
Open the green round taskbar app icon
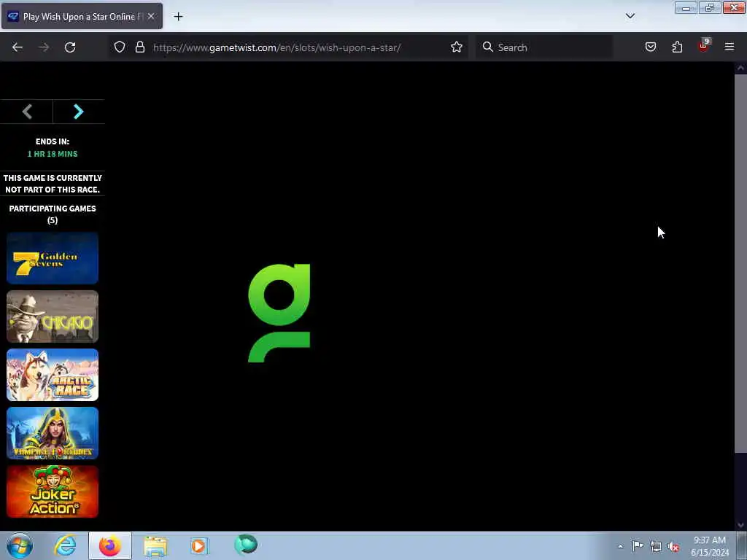tap(246, 544)
